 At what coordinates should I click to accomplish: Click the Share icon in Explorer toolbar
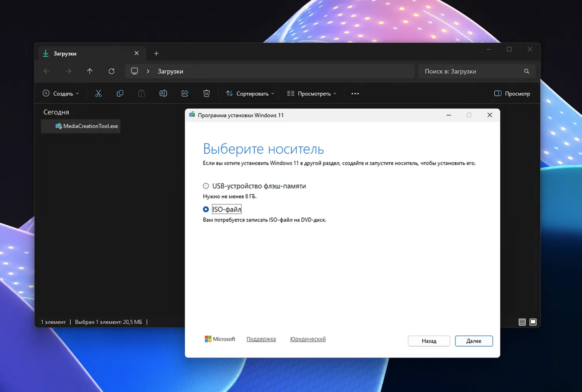click(185, 94)
